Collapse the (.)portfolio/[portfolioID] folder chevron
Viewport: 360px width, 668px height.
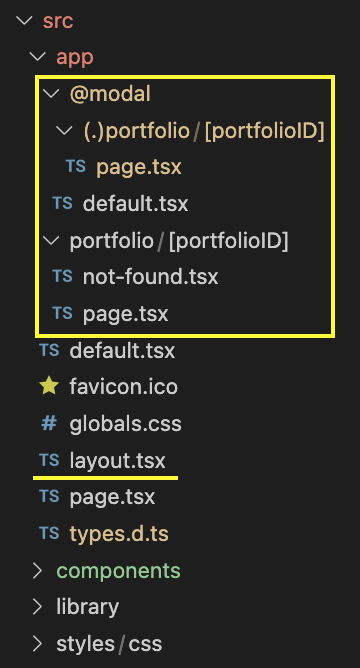[64, 131]
